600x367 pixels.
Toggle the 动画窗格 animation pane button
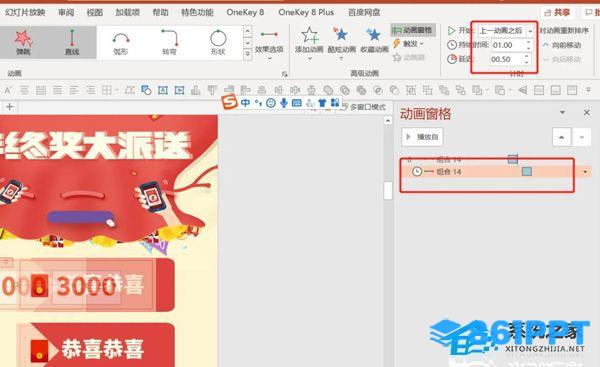tap(412, 30)
